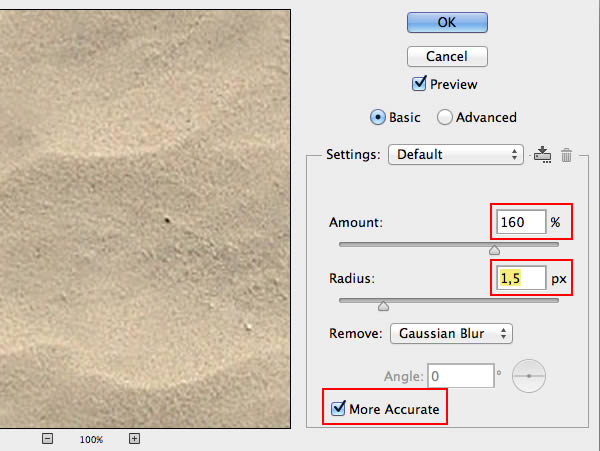Select the Advanced radio option
The height and width of the screenshot is (451, 600).
coord(444,117)
